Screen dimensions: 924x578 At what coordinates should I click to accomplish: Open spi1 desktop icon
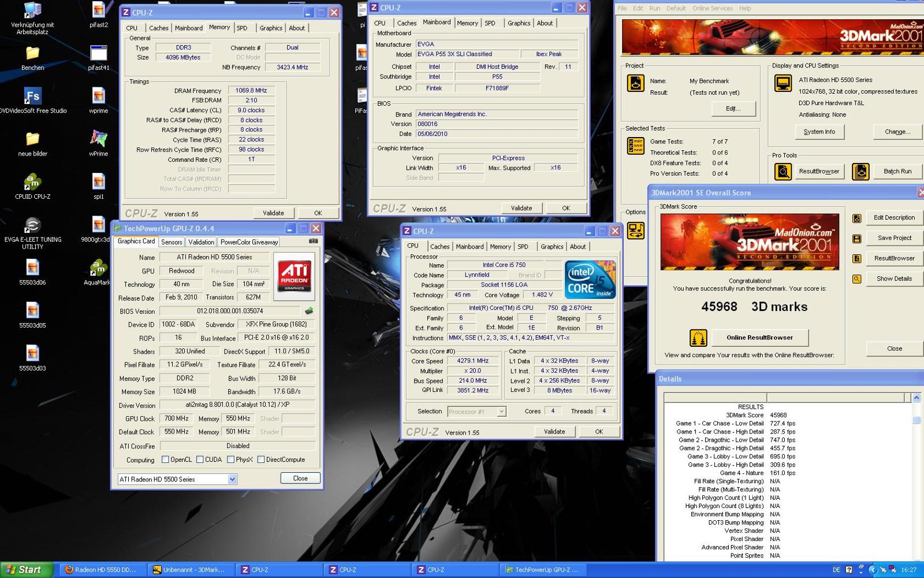99,182
